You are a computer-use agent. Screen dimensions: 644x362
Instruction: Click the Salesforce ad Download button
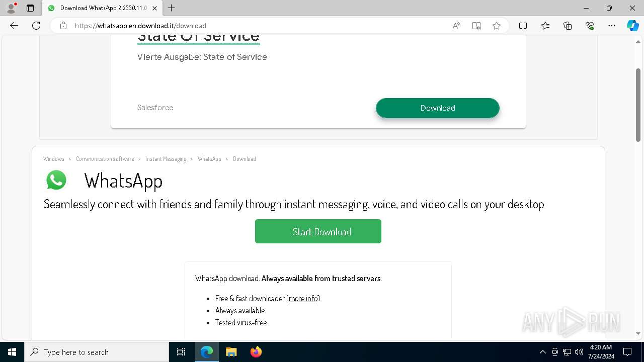coord(438,108)
